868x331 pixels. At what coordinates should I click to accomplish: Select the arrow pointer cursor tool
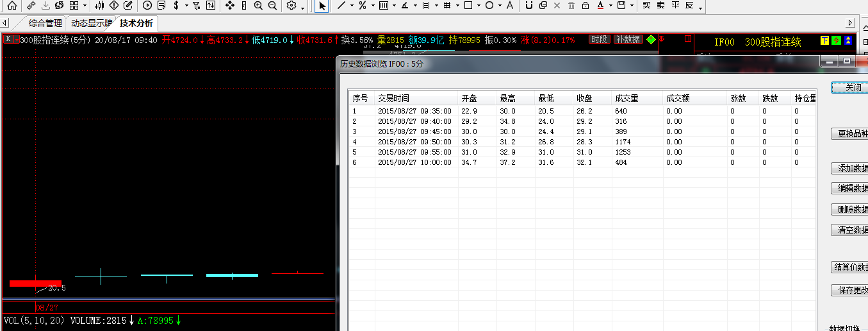[x=322, y=6]
